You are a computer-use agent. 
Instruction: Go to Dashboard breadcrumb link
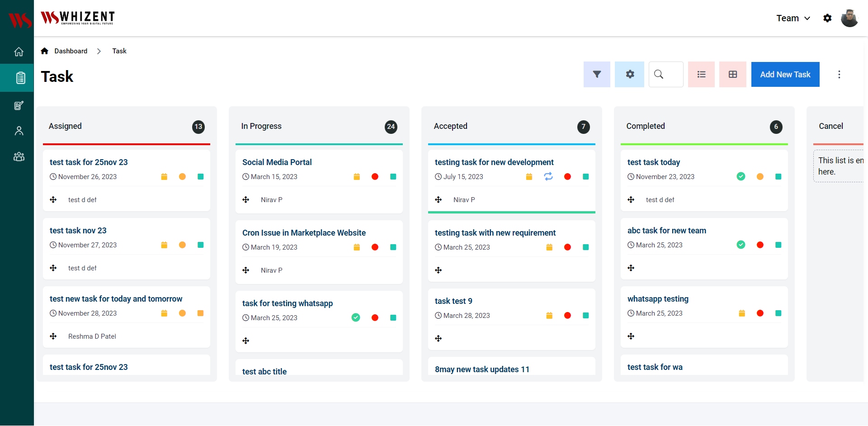(x=71, y=51)
